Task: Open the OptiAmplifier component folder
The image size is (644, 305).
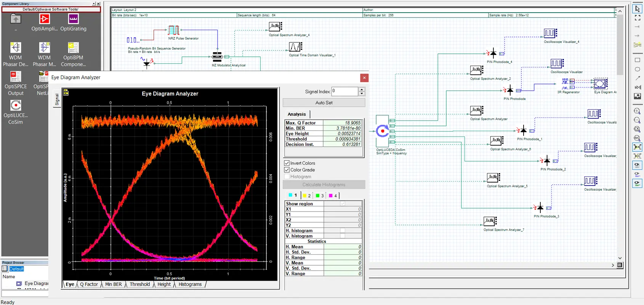Action: 44,19
